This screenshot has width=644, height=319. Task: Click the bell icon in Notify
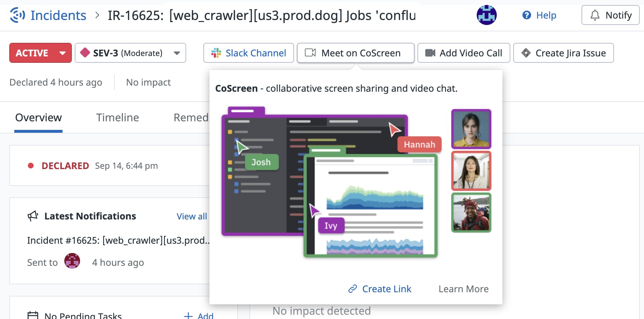[595, 15]
